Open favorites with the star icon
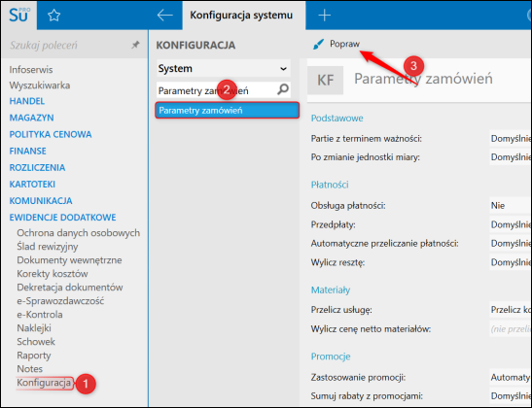 53,16
